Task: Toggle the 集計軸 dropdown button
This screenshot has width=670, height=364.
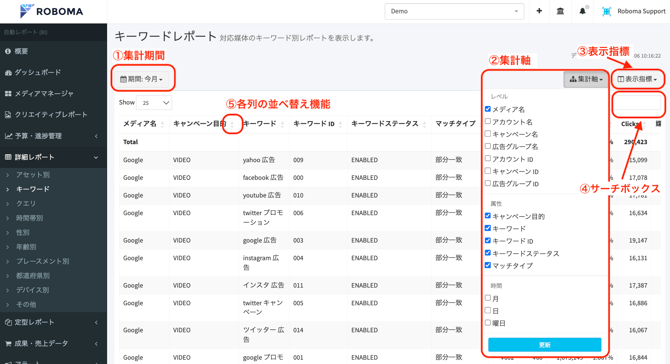Action: 586,79
